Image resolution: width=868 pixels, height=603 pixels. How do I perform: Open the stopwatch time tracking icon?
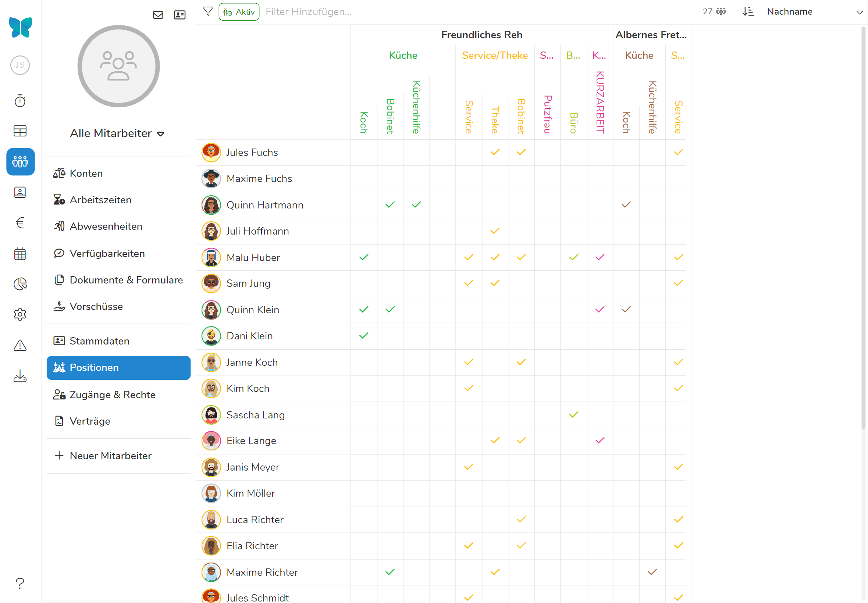point(20,101)
